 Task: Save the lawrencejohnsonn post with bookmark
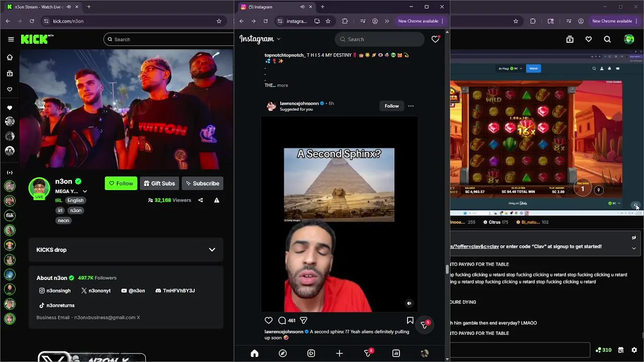pos(410,320)
